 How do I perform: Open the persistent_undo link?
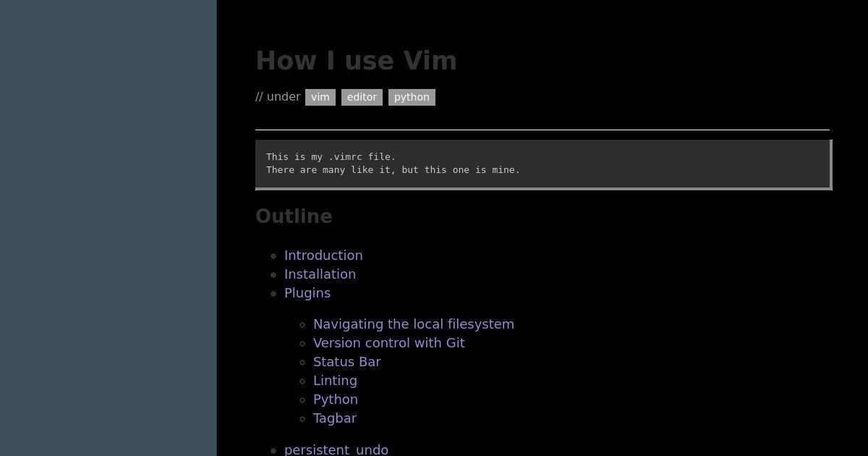336,449
